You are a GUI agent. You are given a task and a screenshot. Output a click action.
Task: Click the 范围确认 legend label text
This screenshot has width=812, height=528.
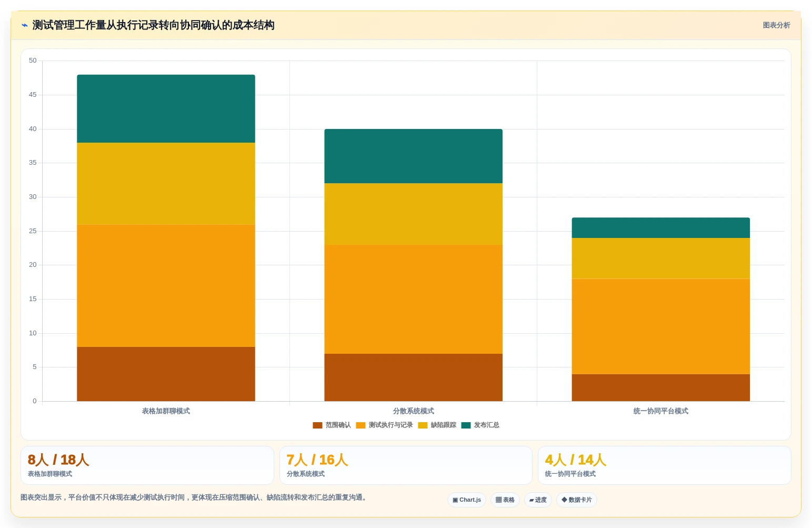click(338, 425)
